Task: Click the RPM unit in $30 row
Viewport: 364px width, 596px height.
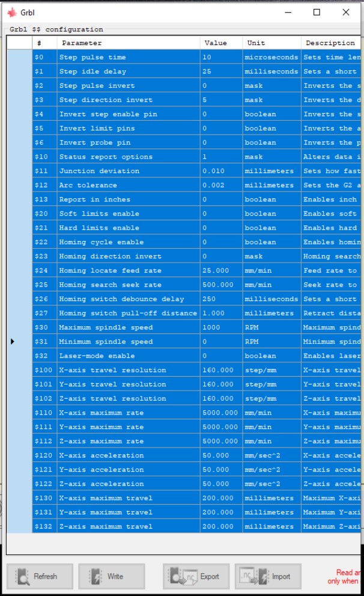Action: point(271,327)
